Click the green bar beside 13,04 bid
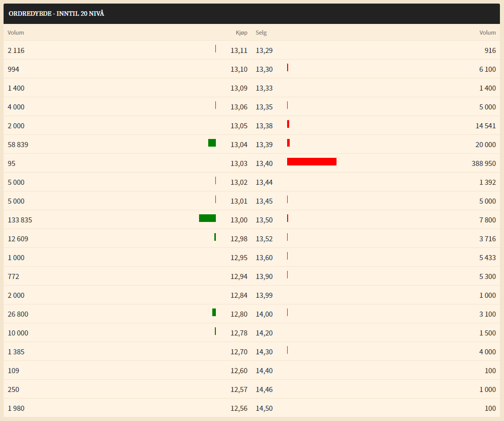Image resolution: width=504 pixels, height=421 pixels. point(212,143)
